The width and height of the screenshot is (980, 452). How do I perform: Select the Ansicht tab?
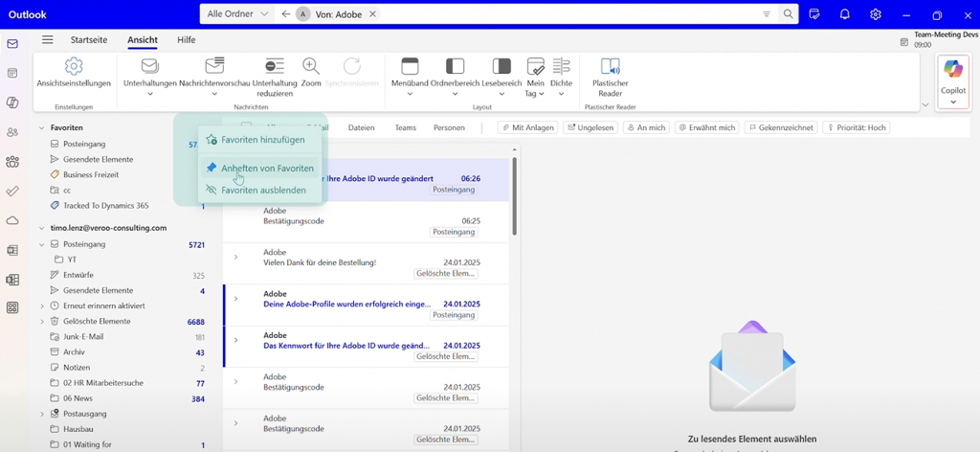pyautogui.click(x=143, y=40)
